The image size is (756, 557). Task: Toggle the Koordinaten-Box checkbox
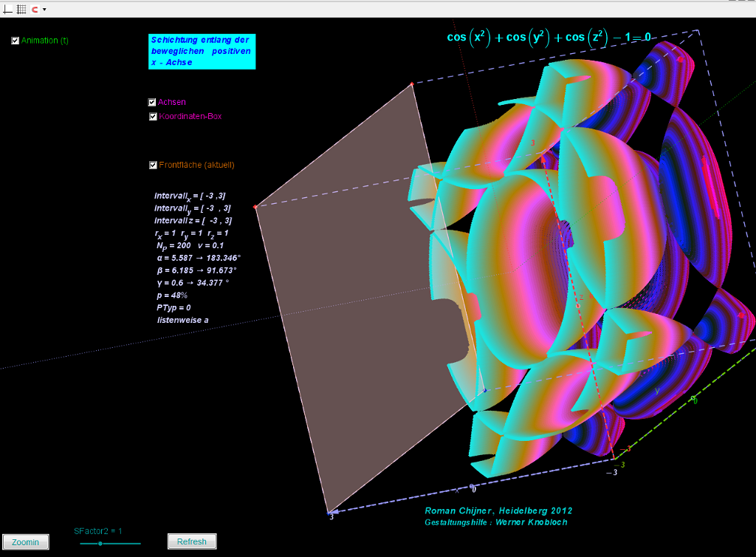(x=153, y=117)
